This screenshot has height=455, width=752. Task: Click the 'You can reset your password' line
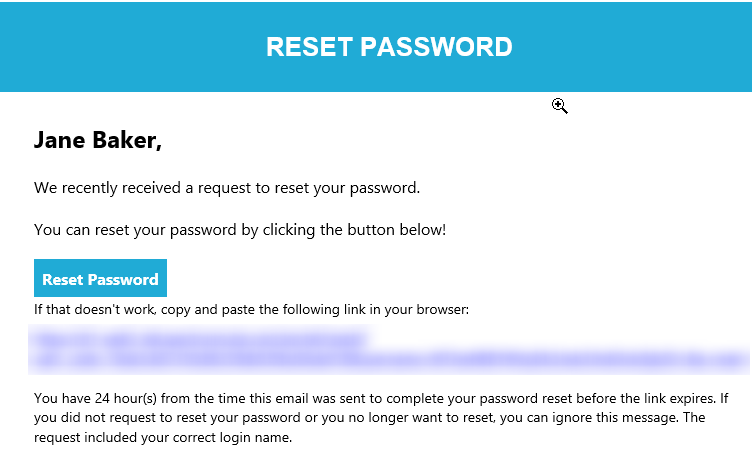(x=240, y=230)
